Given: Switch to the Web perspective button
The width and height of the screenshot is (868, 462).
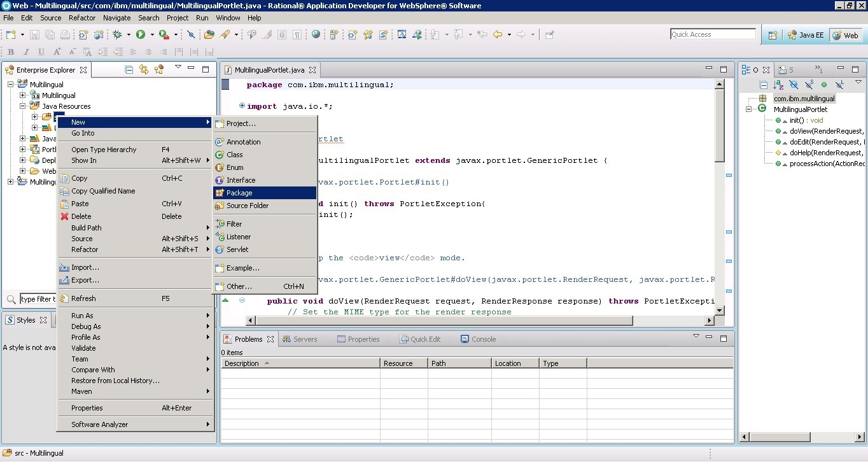Looking at the screenshot, I should (845, 35).
